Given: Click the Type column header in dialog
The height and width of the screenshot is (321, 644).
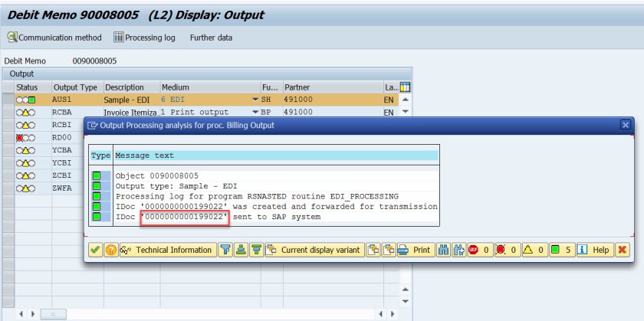Looking at the screenshot, I should coord(101,156).
